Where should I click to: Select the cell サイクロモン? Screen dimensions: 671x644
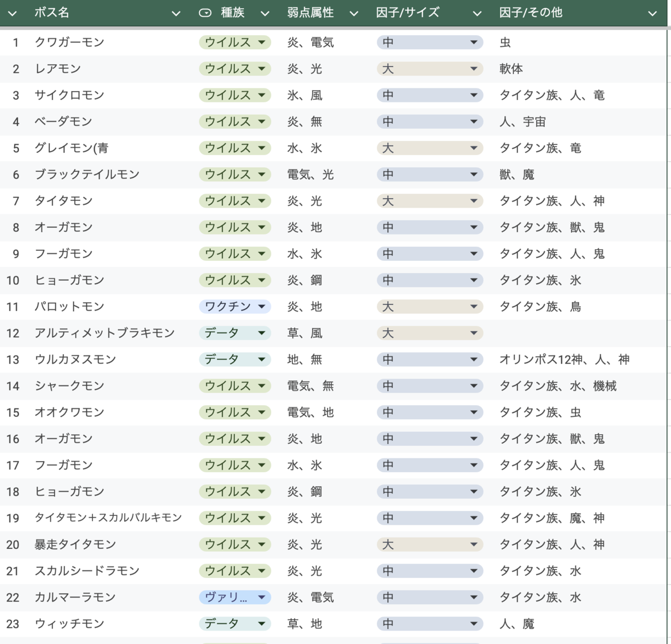[x=69, y=95]
